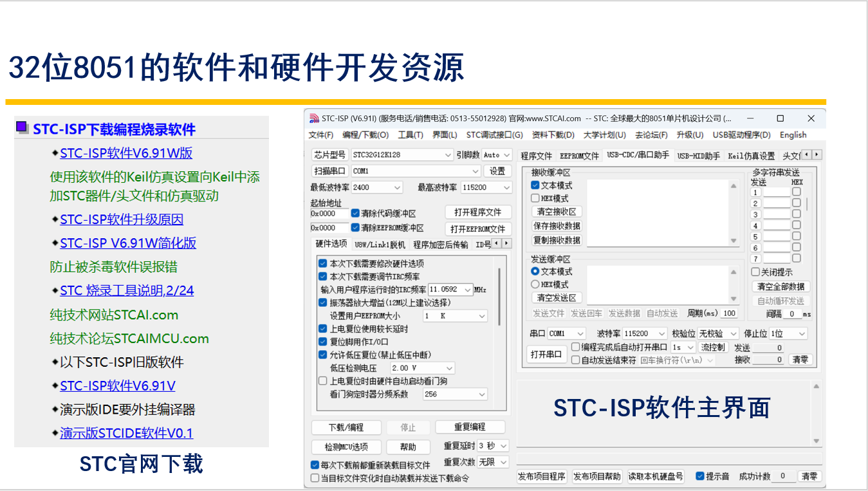This screenshot has height=491, width=868.
Task: Click the first 0x0000 start address field
Action: pyautogui.click(x=330, y=213)
